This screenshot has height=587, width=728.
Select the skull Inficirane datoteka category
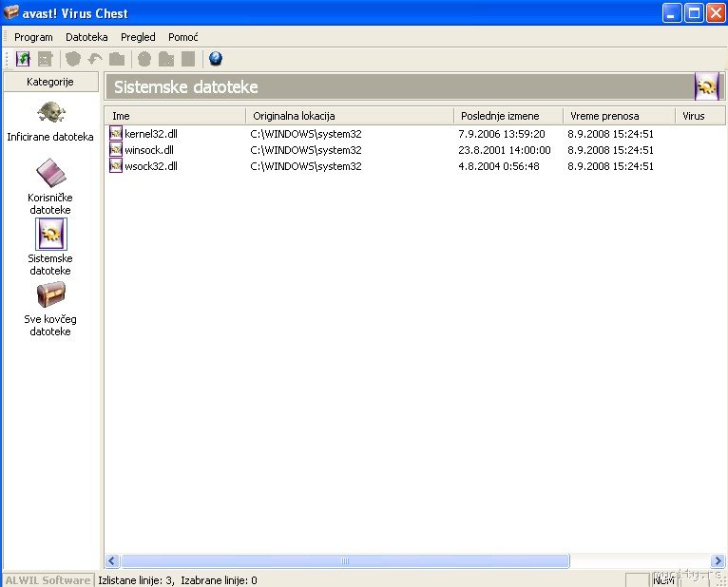coord(50,122)
